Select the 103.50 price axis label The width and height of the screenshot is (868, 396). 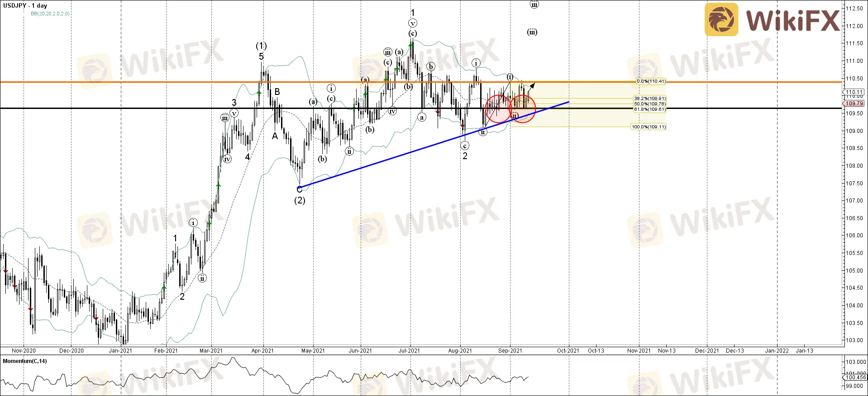tap(854, 323)
